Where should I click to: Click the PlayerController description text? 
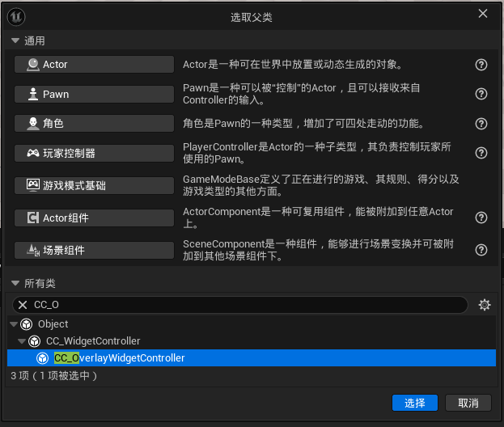(x=317, y=153)
